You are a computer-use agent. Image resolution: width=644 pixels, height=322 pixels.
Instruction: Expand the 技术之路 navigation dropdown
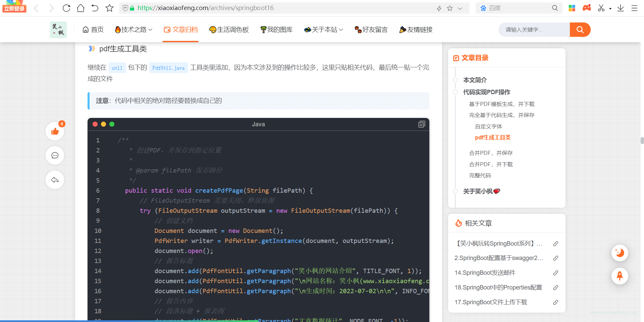pyautogui.click(x=133, y=29)
